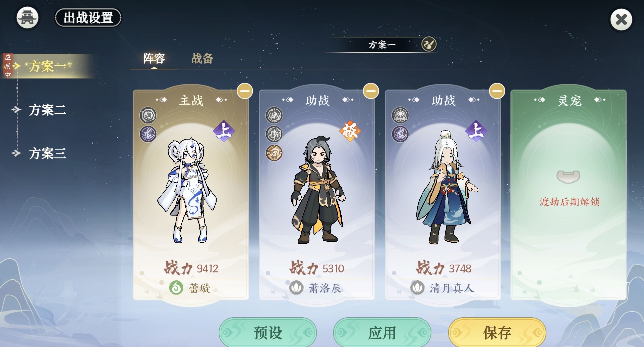Click the home pavilion icon
The image size is (644, 347).
point(27,18)
